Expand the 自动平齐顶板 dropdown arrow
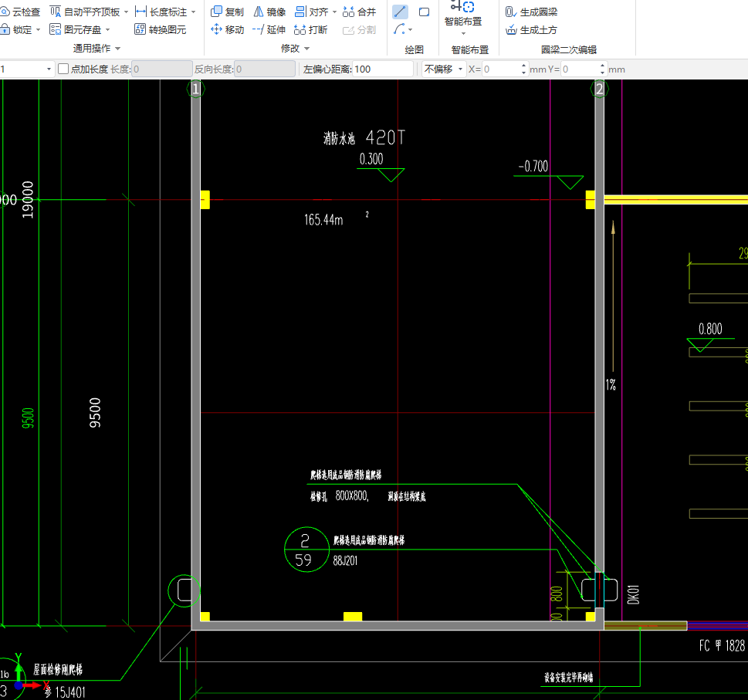 point(126,12)
